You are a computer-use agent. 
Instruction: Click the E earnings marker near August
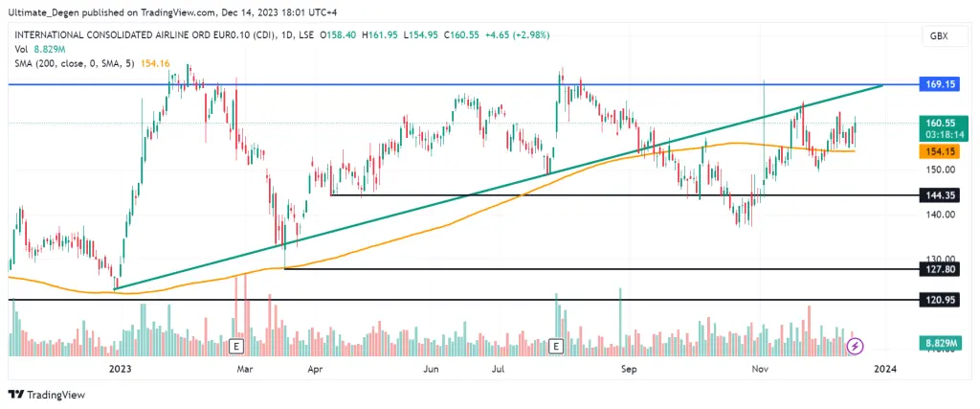point(556,345)
